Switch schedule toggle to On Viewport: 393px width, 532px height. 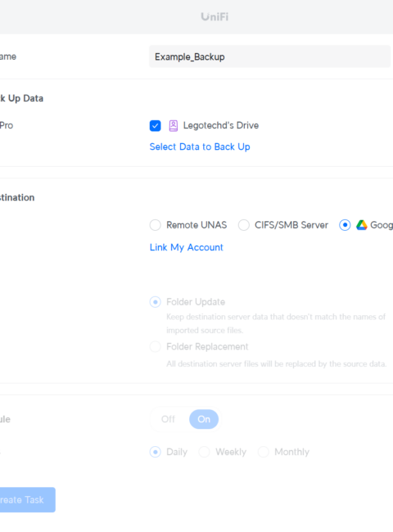(x=204, y=419)
